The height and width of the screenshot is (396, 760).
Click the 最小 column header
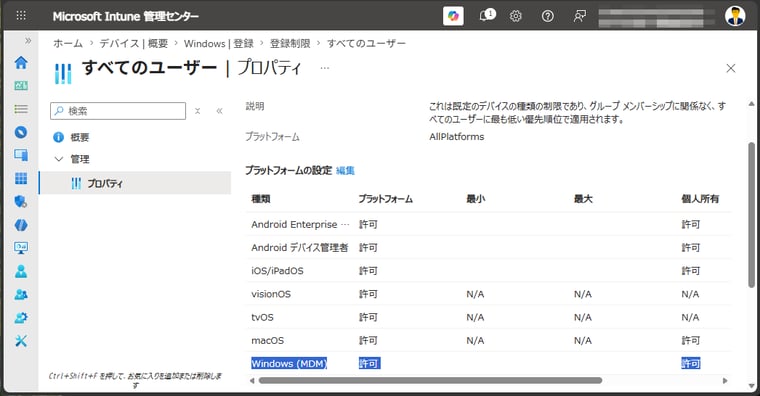click(475, 199)
